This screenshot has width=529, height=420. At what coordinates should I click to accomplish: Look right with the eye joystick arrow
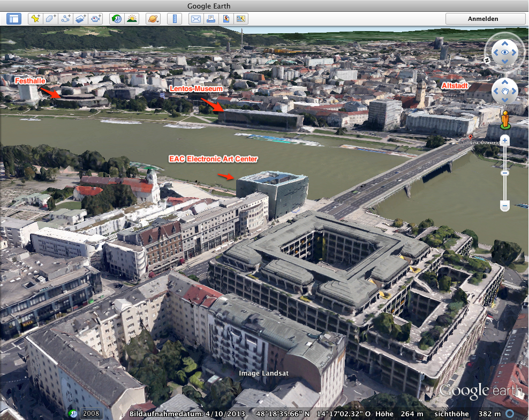(x=514, y=52)
